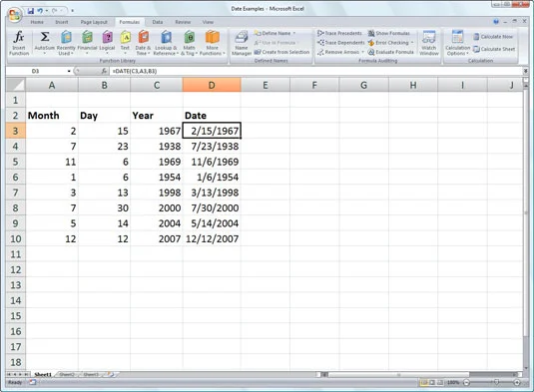Open the AutoSum sigma function
Viewport: 534px width, 392px height.
45,43
